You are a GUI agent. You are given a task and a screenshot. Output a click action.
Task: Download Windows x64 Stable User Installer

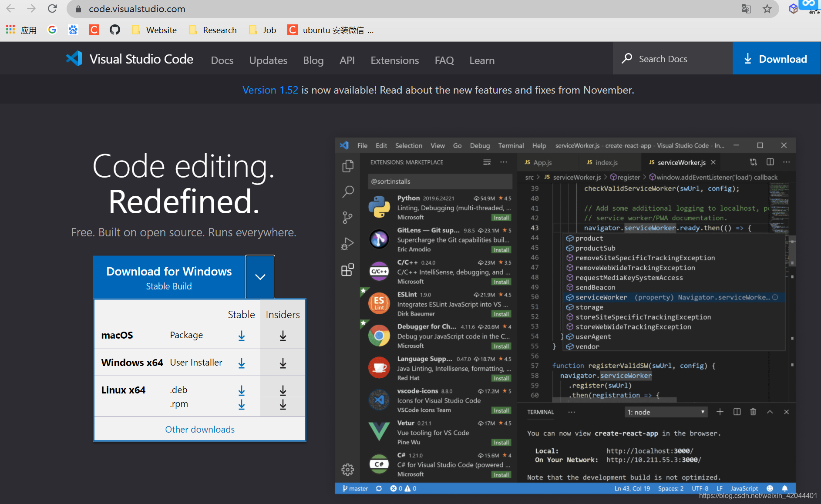coord(242,363)
